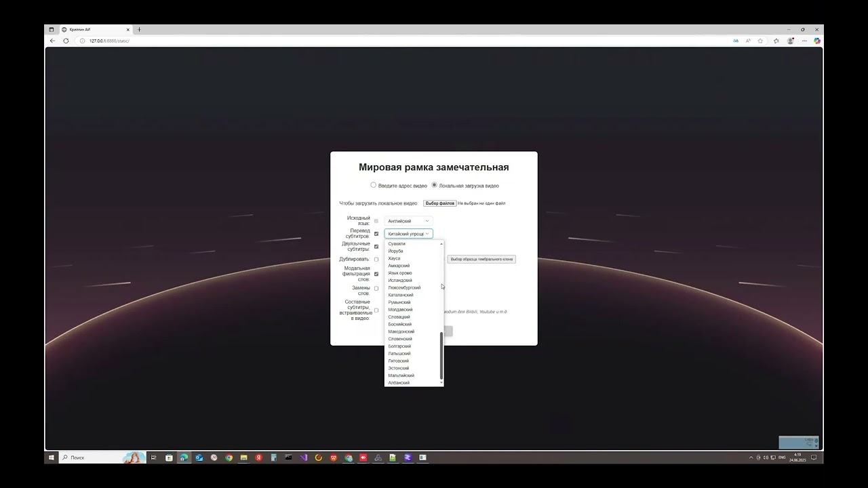Screen dimensions: 868x488
Task: Enable Составные субтитры встраиваемые в видео checkbox
Action: (376, 310)
